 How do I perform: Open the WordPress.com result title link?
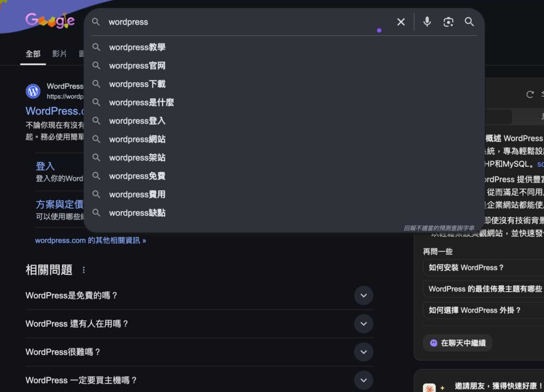pos(55,111)
